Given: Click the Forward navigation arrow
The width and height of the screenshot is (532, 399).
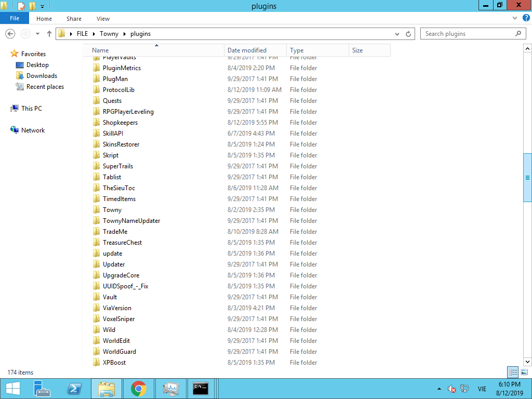Looking at the screenshot, I should [25, 34].
